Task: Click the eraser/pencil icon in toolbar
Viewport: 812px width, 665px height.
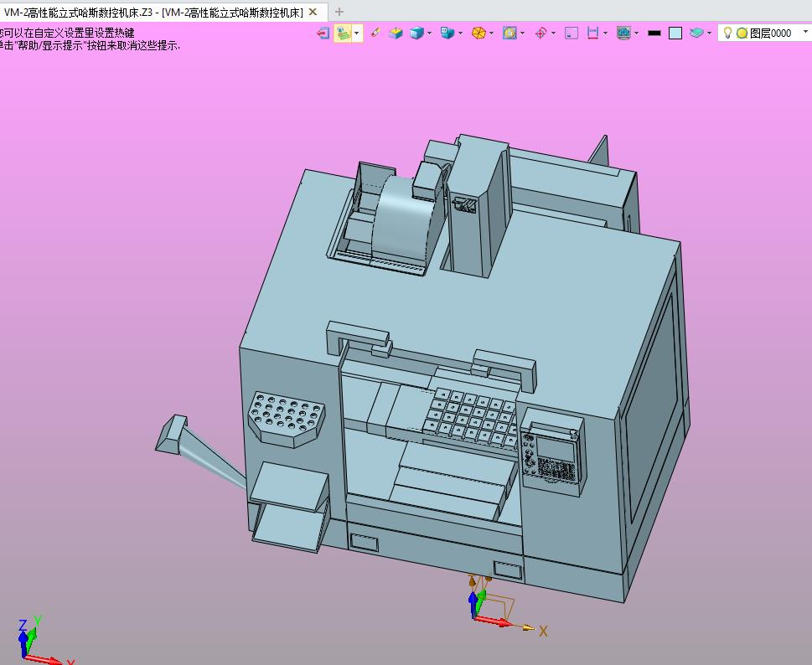Action: [x=375, y=34]
